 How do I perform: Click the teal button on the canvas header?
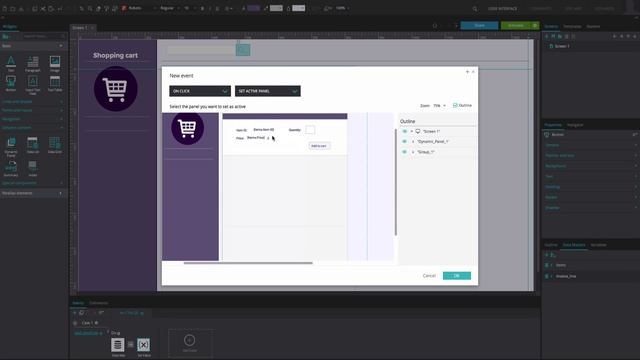coord(243,50)
